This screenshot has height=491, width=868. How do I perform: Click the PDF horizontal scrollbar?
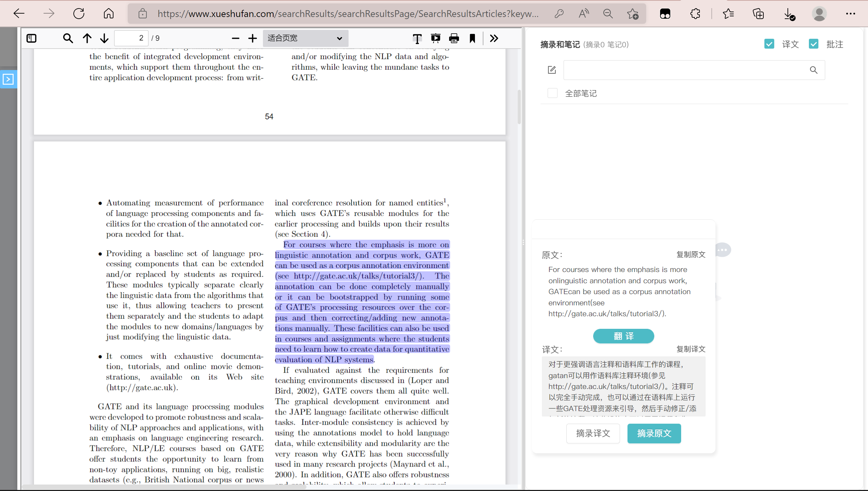(x=164, y=487)
